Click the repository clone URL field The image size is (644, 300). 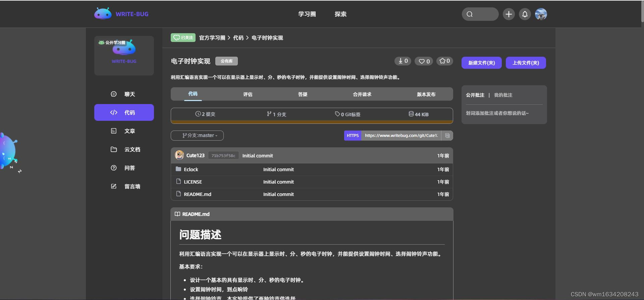click(x=401, y=136)
